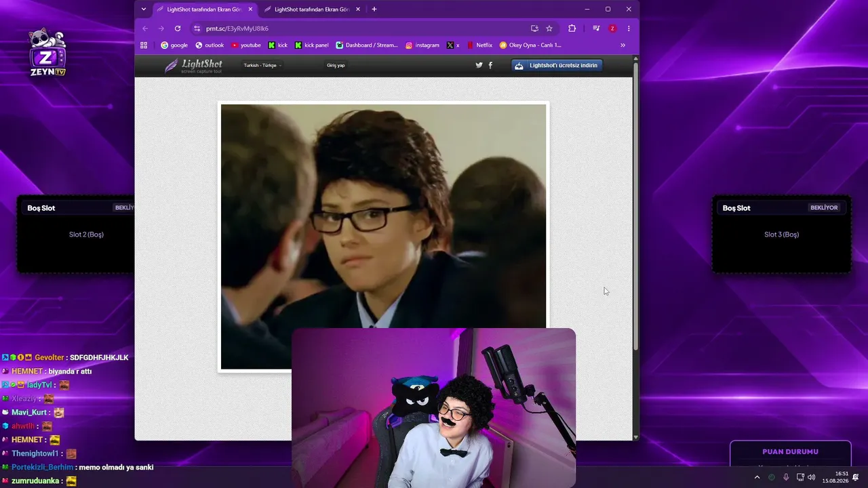Click the ZEYN TV logo overlay
868x488 pixels.
click(x=47, y=53)
